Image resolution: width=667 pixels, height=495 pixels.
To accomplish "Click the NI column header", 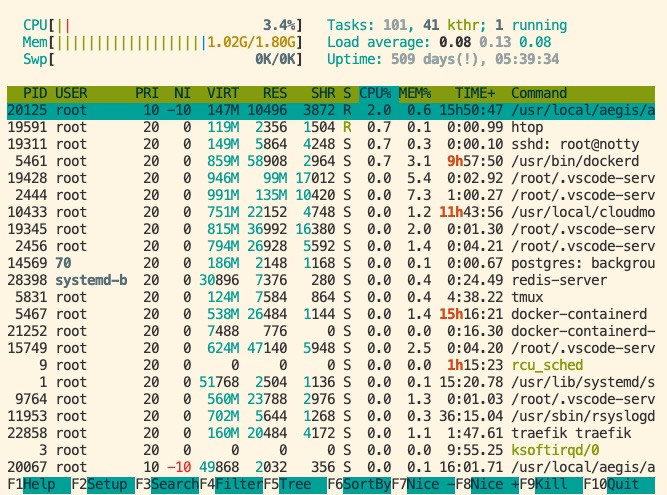I will point(182,93).
